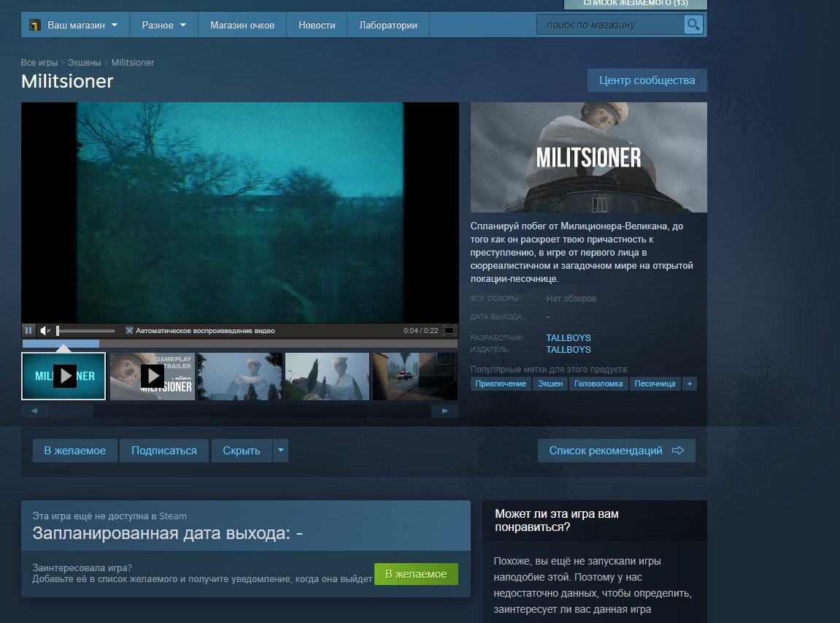Image resolution: width=840 pixels, height=623 pixels.
Task: Add a tag with the plus button
Action: [690, 383]
